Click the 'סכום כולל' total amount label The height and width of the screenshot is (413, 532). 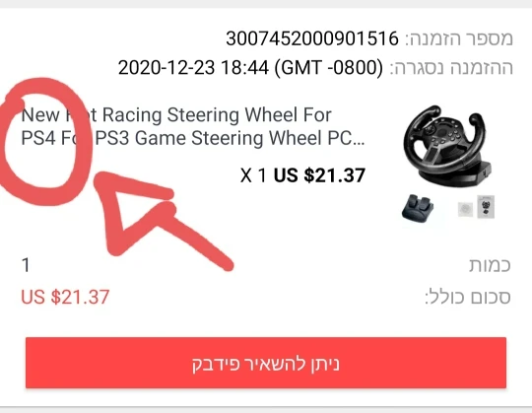(x=468, y=297)
